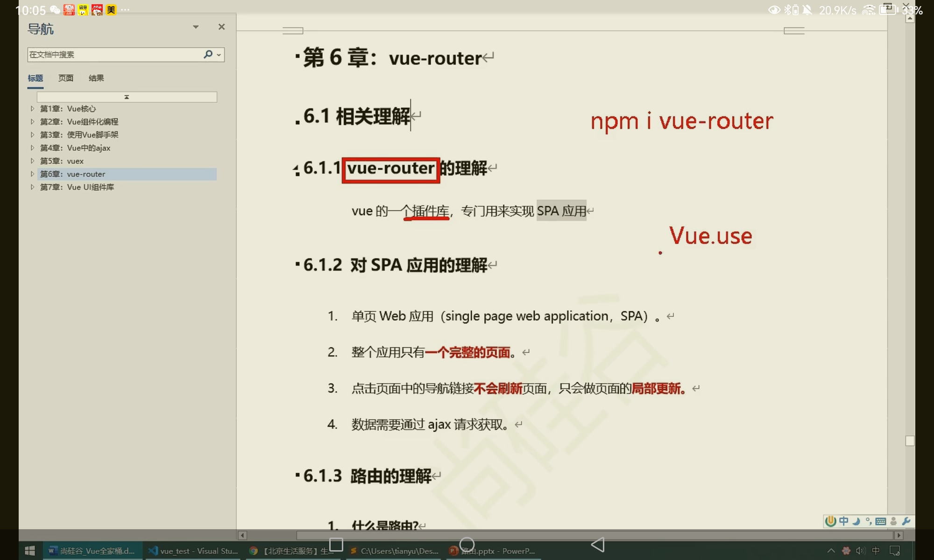Click the IME toolbar wrench settings icon
The height and width of the screenshot is (560, 934).
(x=906, y=521)
